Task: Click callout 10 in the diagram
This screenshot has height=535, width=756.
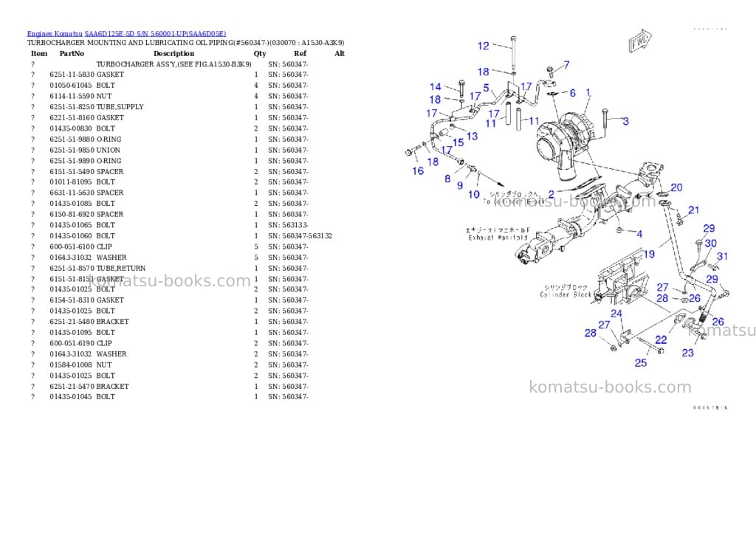Action: pyautogui.click(x=474, y=195)
